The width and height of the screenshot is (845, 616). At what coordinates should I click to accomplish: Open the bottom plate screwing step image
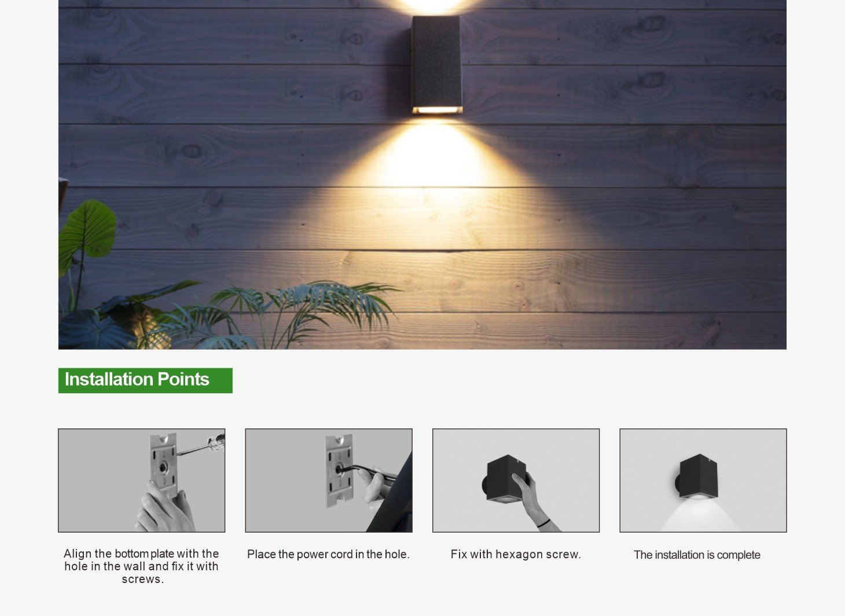point(141,480)
